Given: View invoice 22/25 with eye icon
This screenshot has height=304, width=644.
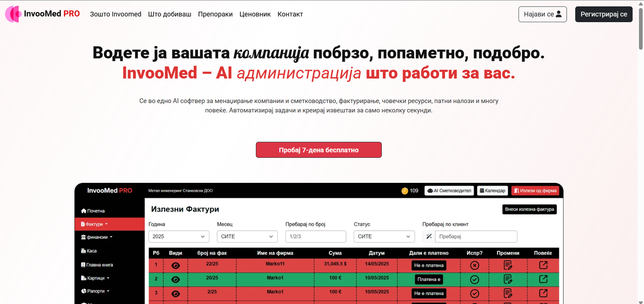Looking at the screenshot, I should (x=175, y=266).
